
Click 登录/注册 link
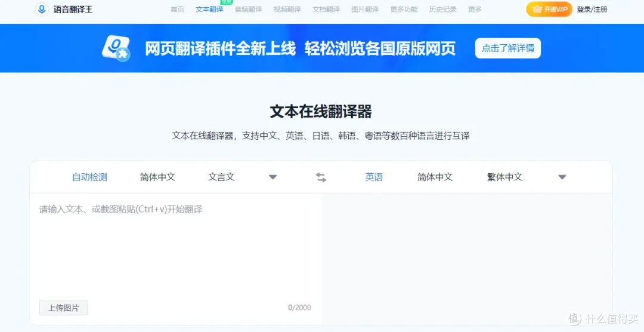point(592,9)
